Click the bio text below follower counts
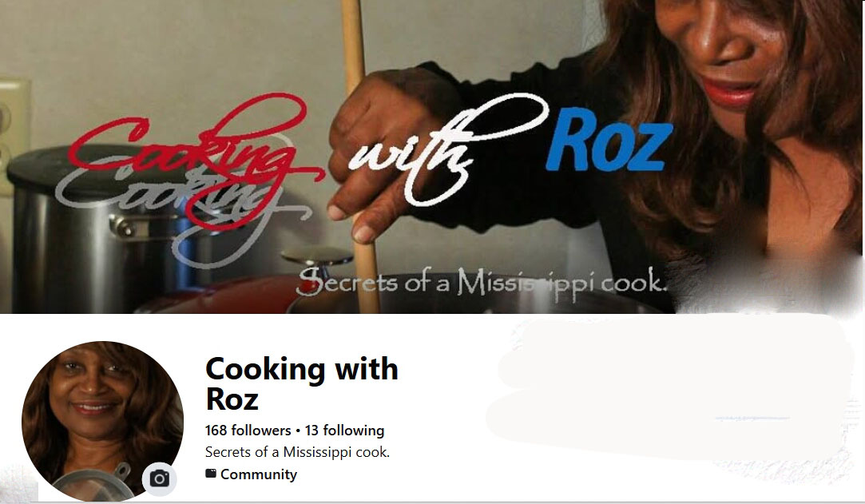The image size is (865, 504). pyautogui.click(x=297, y=452)
